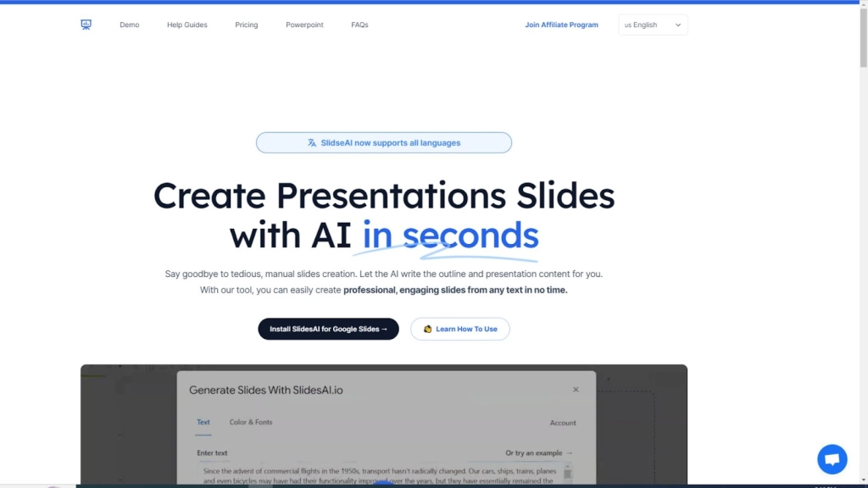Click the lightbulb icon on Learn How To Use
The image size is (868, 488).
click(x=427, y=329)
